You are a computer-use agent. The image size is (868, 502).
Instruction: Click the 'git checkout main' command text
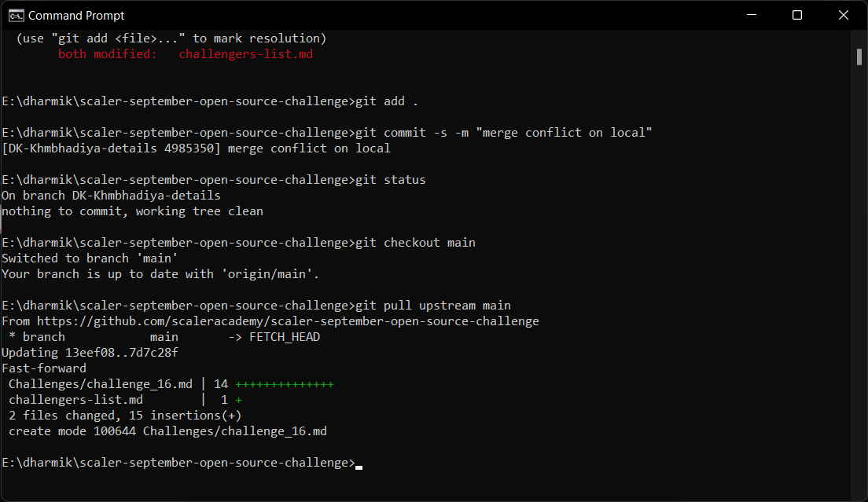point(417,242)
